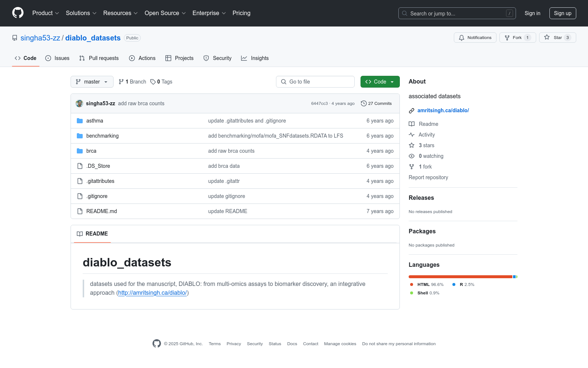This screenshot has width=588, height=368.
Task: View the 27 Commits history
Action: coord(376,103)
